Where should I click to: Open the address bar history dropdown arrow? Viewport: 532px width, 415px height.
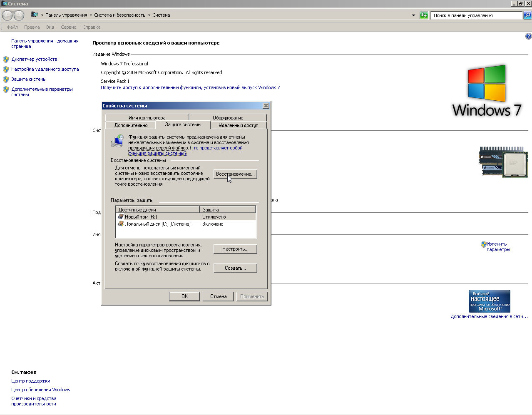(413, 15)
